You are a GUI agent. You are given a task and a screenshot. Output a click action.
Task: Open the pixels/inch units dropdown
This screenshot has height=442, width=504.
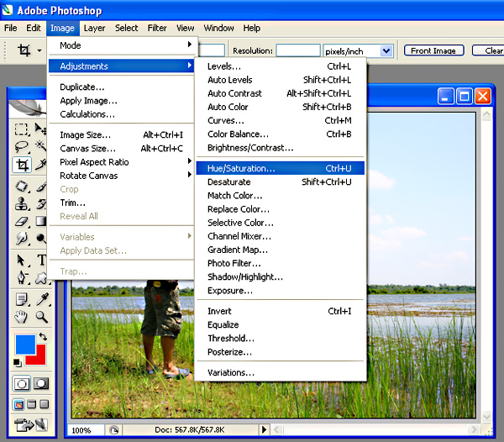pos(386,50)
